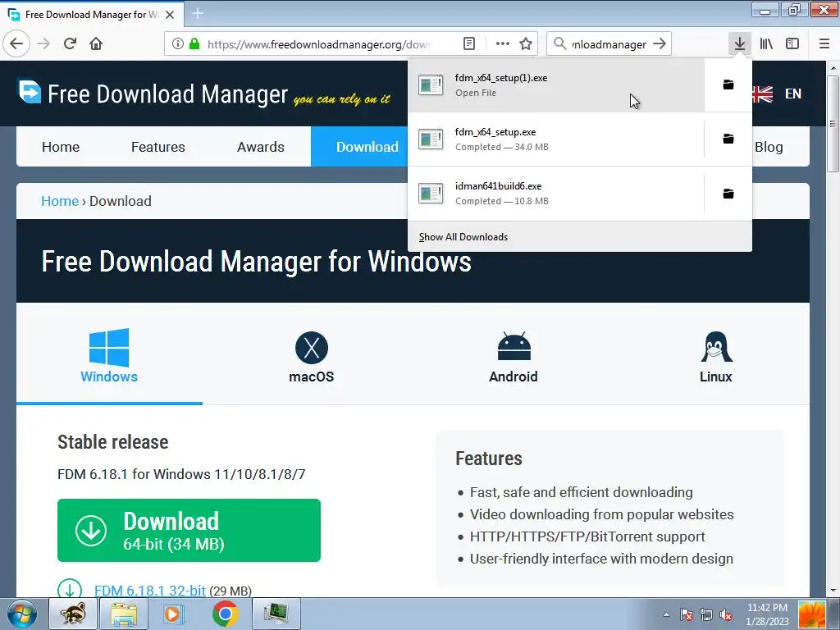Show hidden tray icons arrow
This screenshot has width=840, height=630.
[x=666, y=614]
